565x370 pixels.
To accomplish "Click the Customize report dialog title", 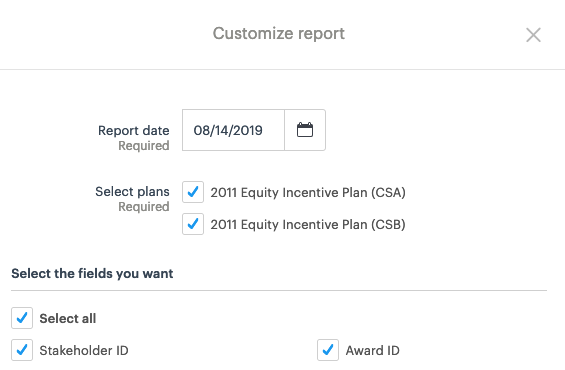I will coord(279,34).
